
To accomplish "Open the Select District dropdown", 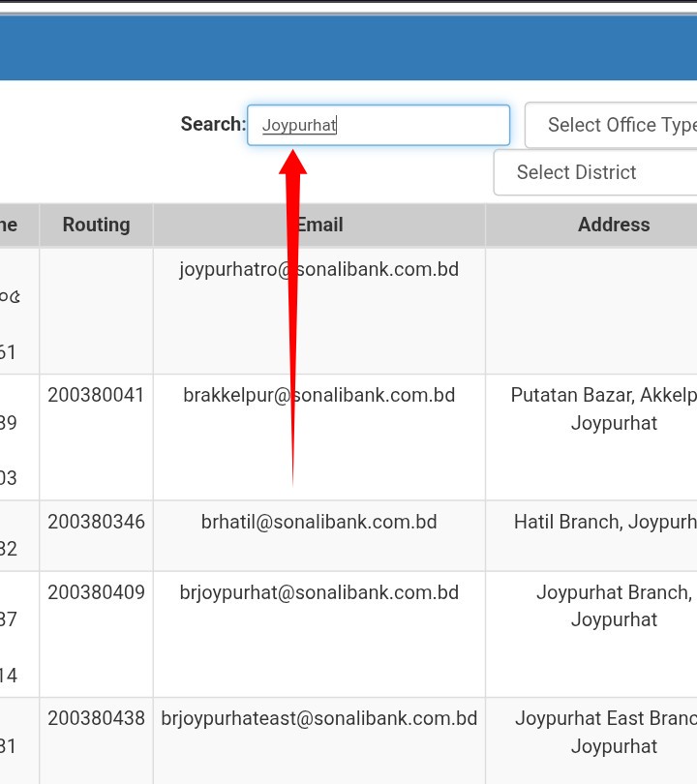I will (595, 172).
